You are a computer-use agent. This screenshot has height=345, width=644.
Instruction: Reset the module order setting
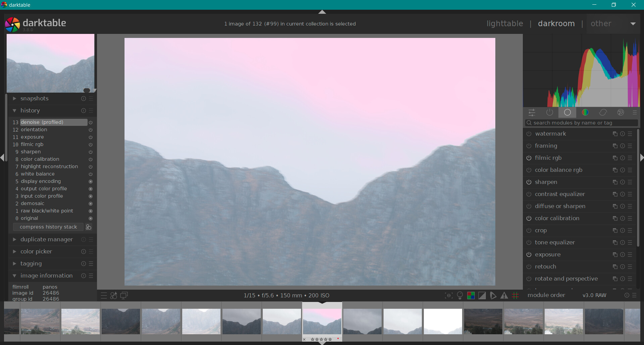pos(627,295)
